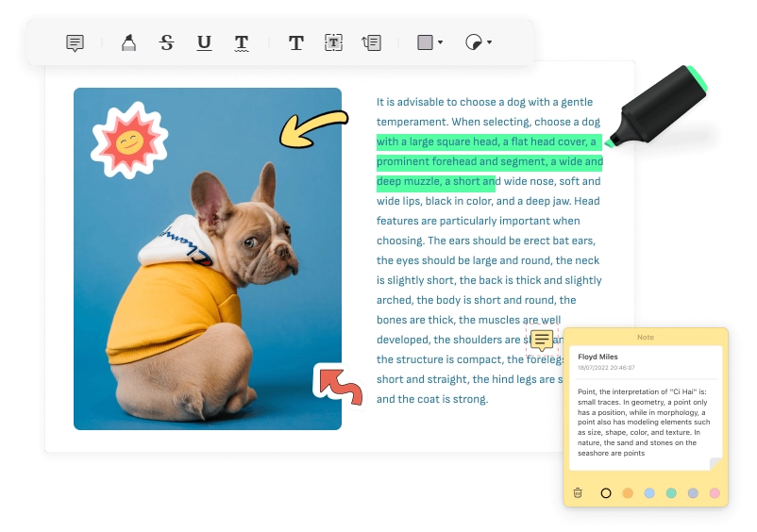Select the text box tool

point(333,42)
